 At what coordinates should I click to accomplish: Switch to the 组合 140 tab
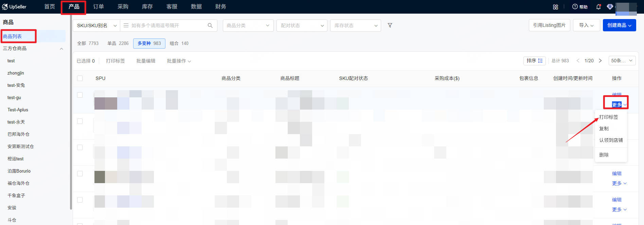[179, 43]
